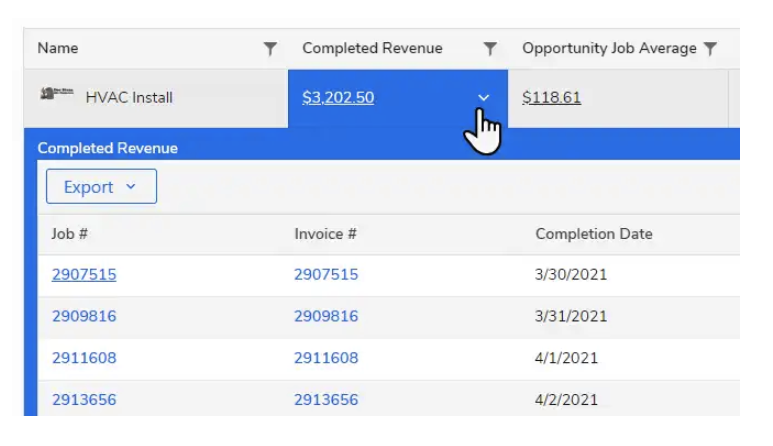Collapse the $3,202.50 revenue chevron
This screenshot has width=773, height=446.
484,98
